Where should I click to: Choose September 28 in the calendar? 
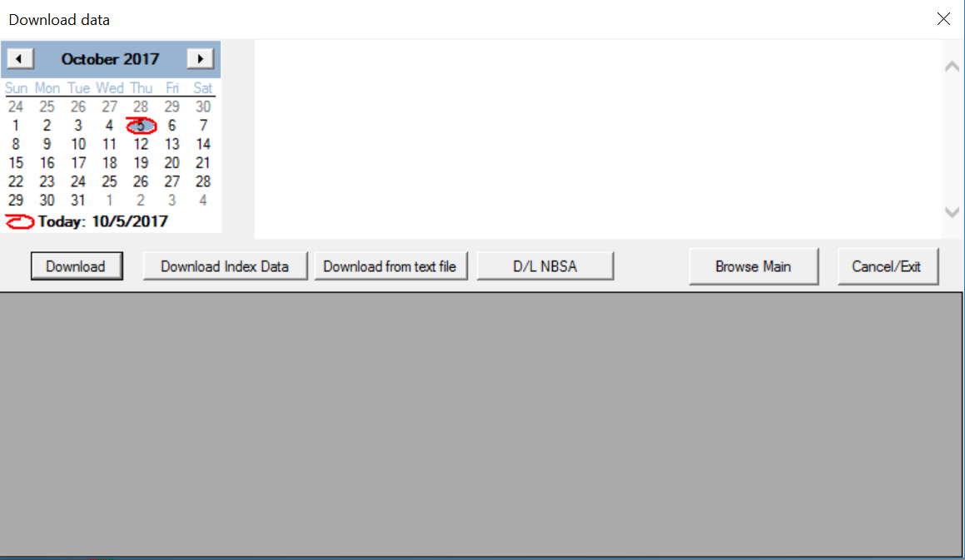coord(141,107)
